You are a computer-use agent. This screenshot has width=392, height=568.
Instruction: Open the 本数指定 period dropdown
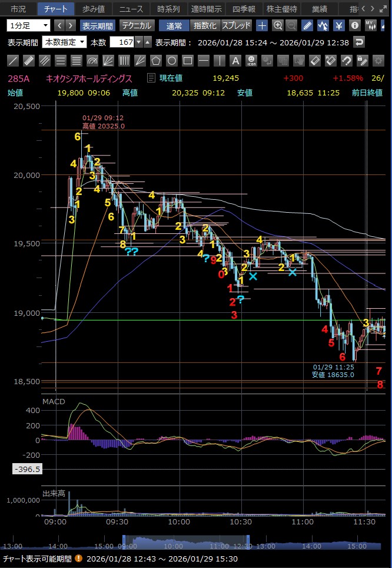tap(64, 42)
